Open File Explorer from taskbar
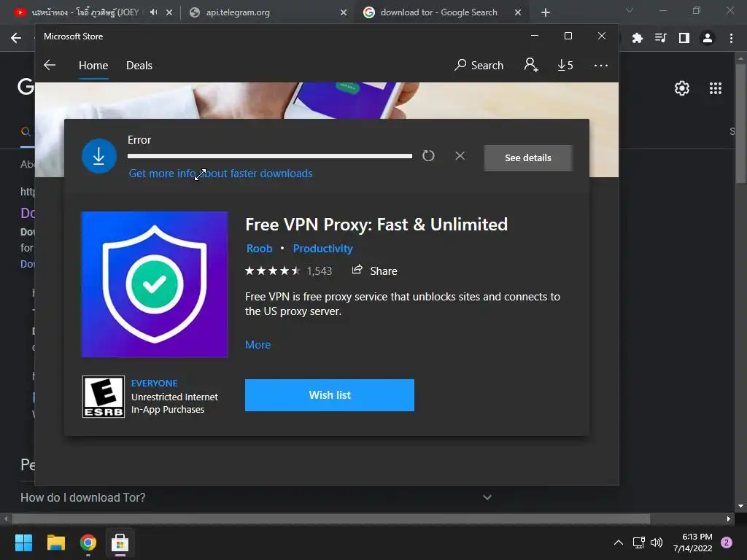The width and height of the screenshot is (747, 560). click(55, 542)
